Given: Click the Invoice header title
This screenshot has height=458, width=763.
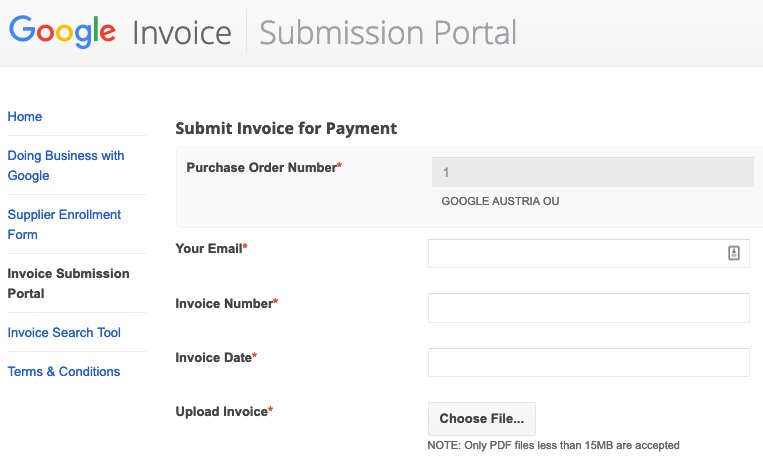Looking at the screenshot, I should 182,32.
